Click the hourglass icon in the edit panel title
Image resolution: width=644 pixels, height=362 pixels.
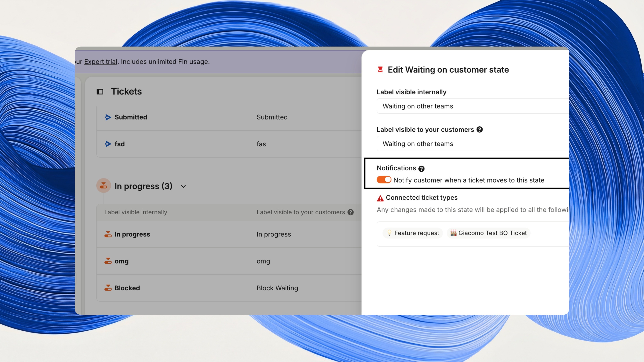point(380,70)
